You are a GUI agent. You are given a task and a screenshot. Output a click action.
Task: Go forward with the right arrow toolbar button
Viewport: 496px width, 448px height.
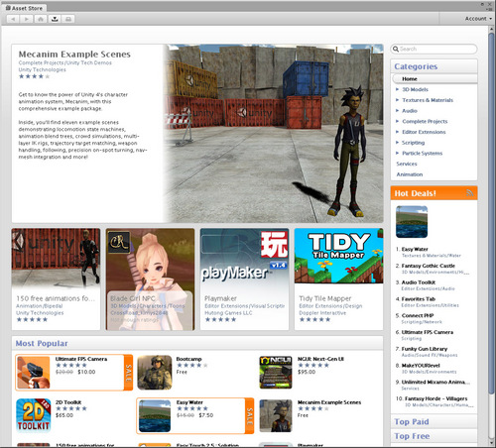click(26, 19)
